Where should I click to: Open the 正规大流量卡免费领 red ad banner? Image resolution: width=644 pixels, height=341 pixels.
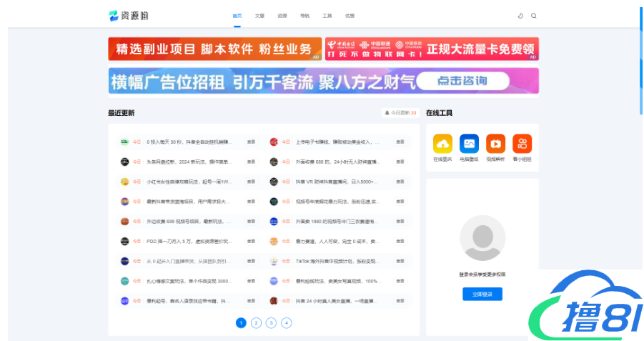pos(432,49)
